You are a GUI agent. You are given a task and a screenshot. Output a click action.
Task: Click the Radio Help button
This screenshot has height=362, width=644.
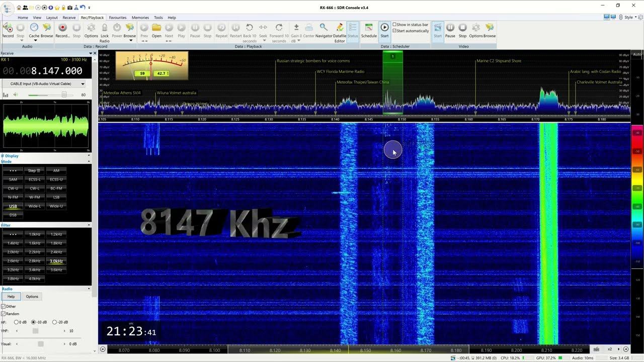11,297
